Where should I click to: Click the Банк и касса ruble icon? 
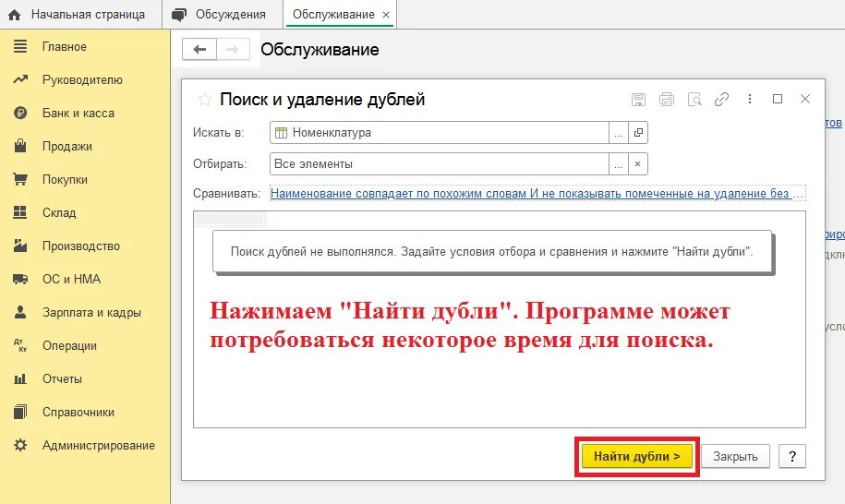click(x=20, y=113)
